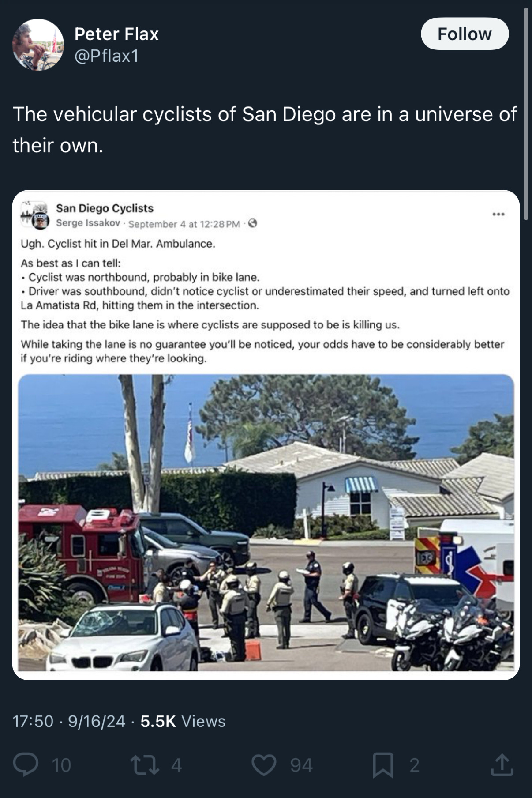
Task: Follow Peter Flax
Action: (x=465, y=34)
